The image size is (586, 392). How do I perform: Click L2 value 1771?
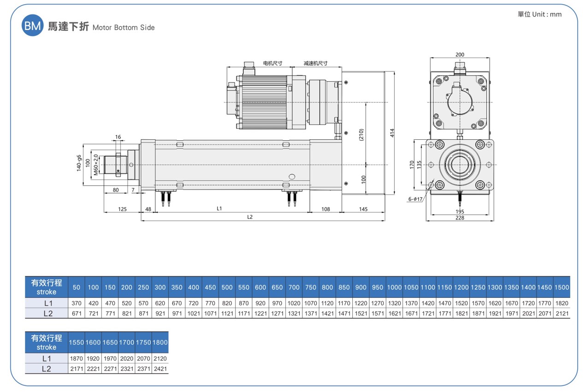coord(444,314)
